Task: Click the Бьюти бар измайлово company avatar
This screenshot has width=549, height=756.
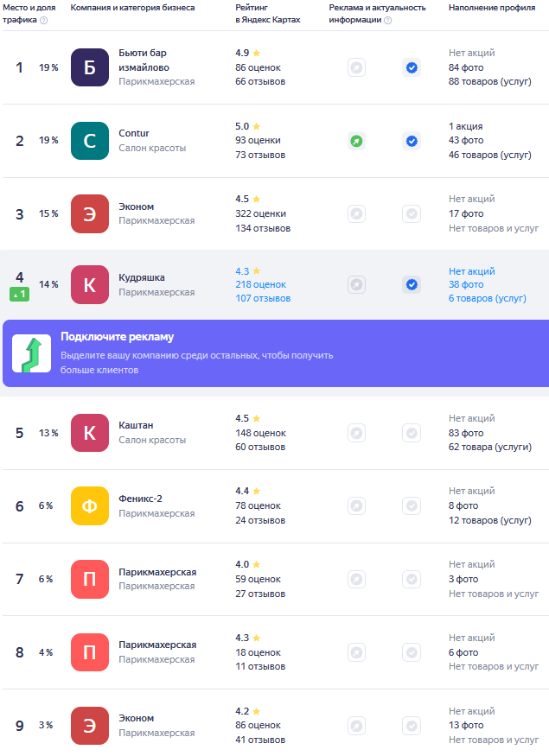Action: [90, 67]
